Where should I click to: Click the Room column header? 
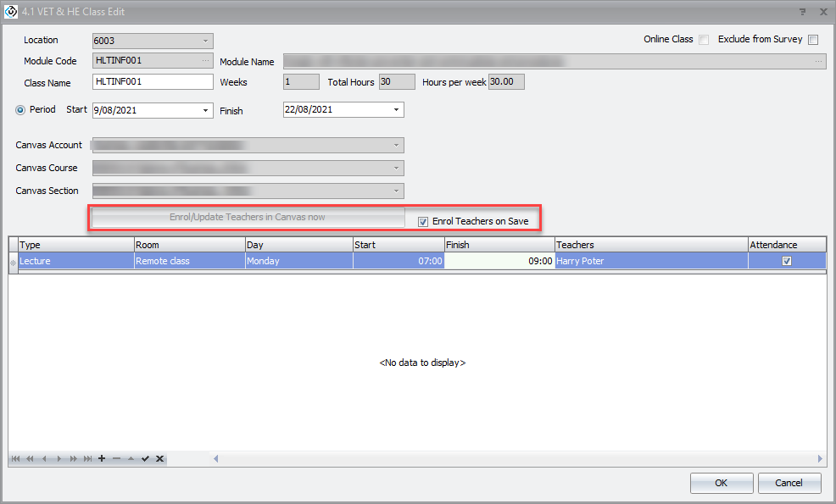pyautogui.click(x=188, y=245)
